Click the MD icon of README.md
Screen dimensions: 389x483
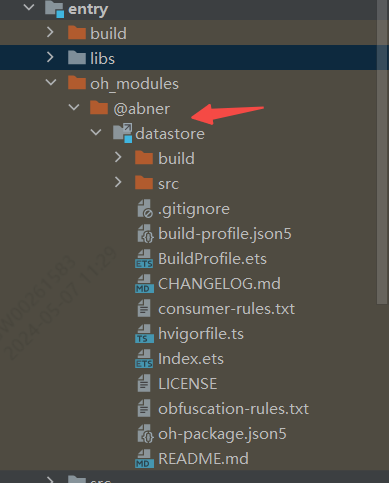(x=144, y=459)
